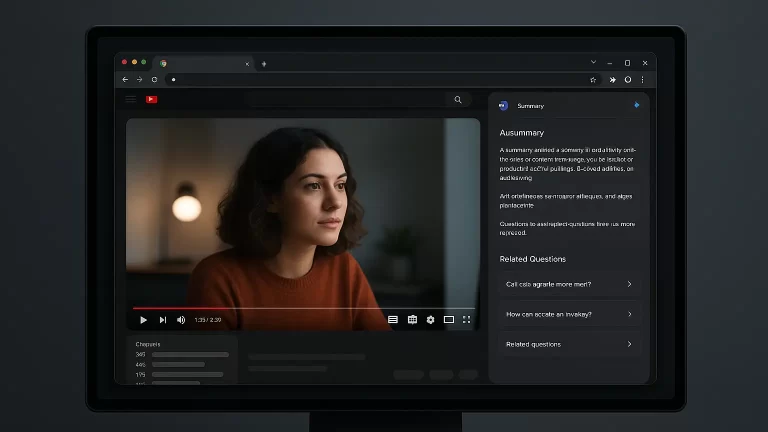
Task: Mute the video volume
Action: [181, 320]
